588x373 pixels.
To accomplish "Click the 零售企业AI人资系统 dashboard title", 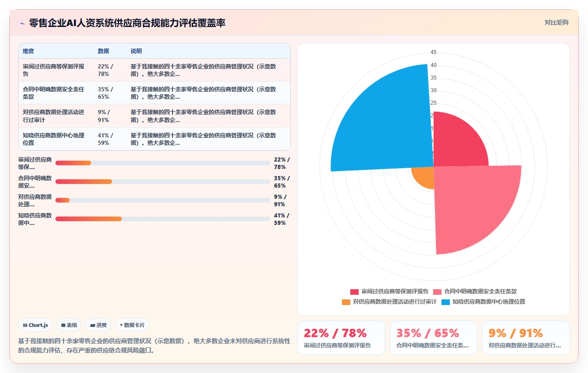I will tap(127, 23).
